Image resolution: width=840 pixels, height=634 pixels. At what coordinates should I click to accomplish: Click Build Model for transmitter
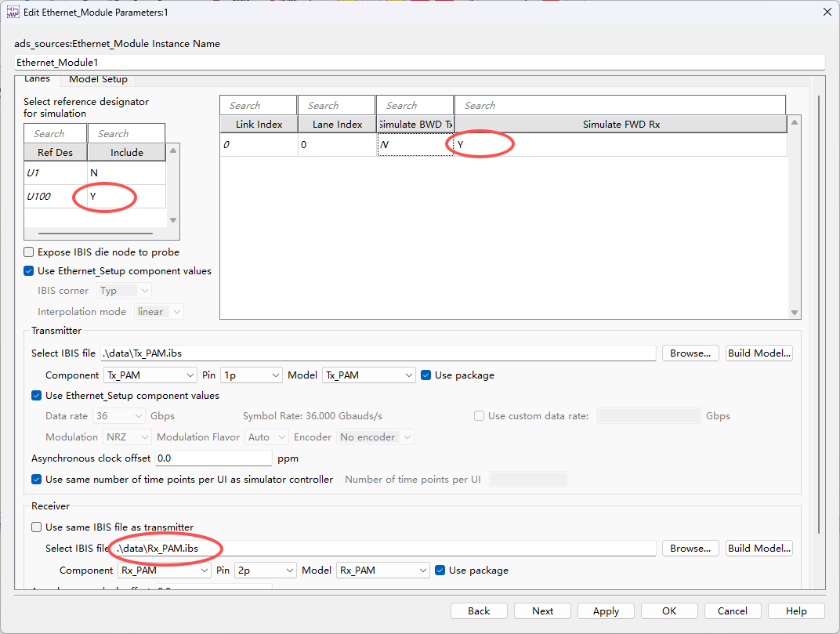point(759,353)
